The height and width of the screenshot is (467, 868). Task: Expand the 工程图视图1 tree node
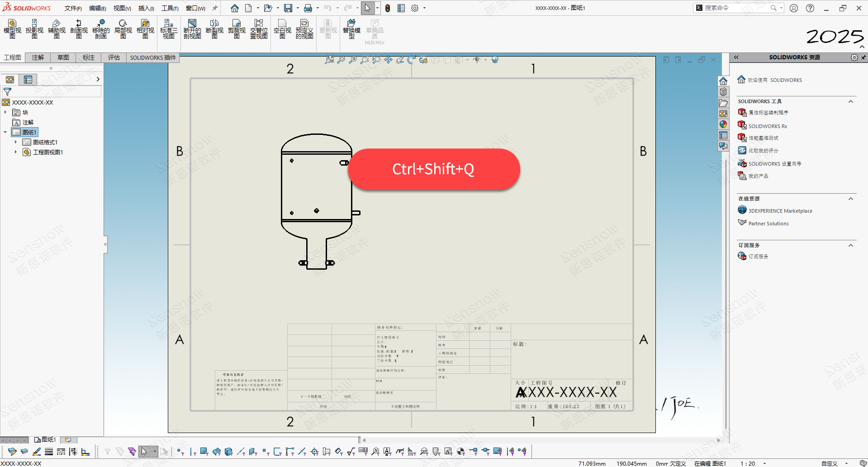(16, 152)
